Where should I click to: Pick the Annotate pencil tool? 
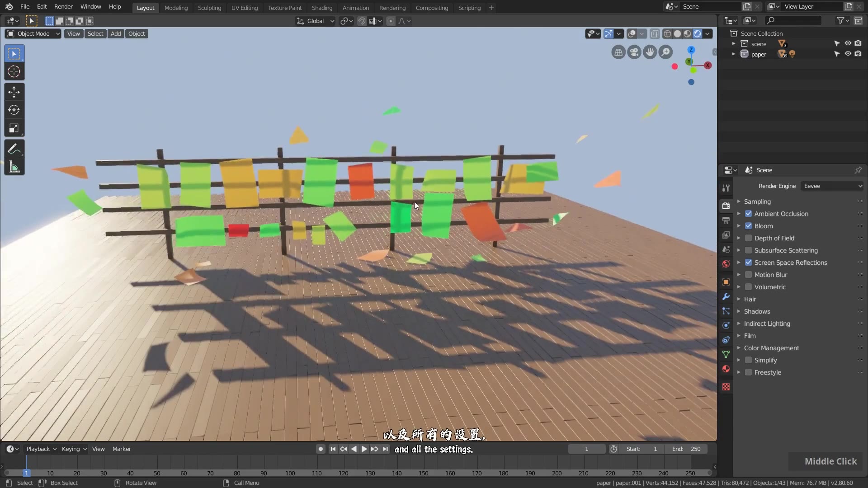[x=14, y=149]
